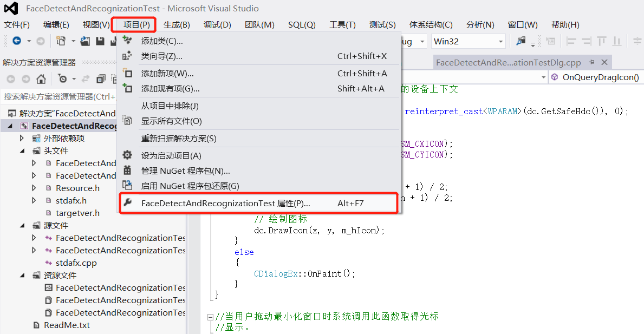Click the Home icon in Solution Explorer
The image size is (644, 334).
pyautogui.click(x=41, y=78)
